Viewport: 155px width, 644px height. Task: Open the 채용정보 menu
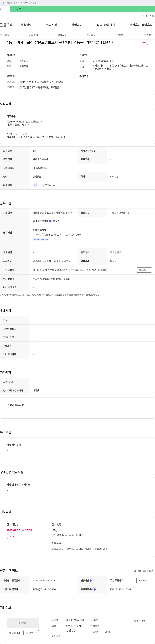[26, 25]
